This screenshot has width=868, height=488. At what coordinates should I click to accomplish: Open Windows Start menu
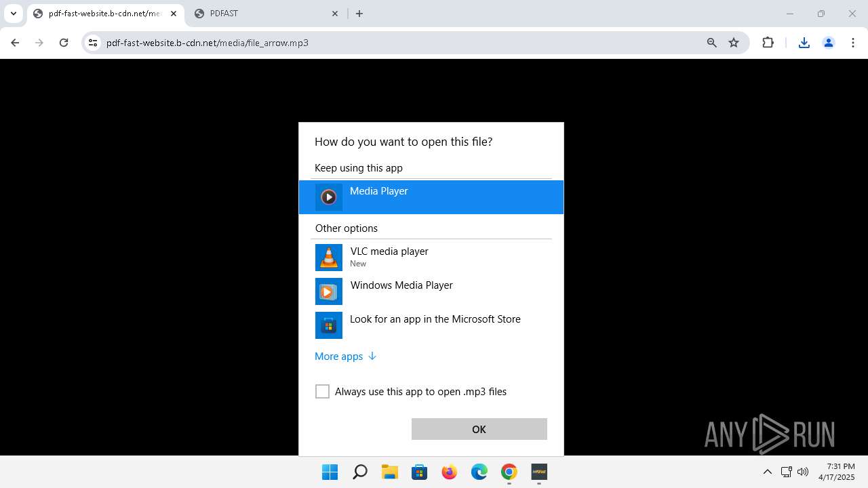tap(330, 472)
